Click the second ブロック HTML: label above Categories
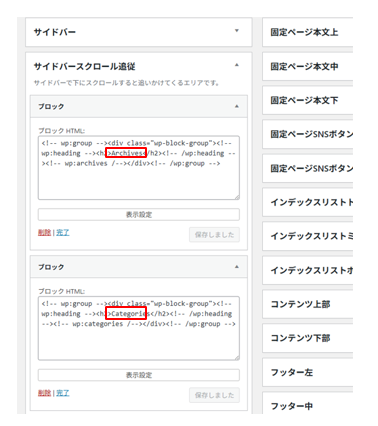Image resolution: width=378 pixels, height=426 pixels. click(62, 291)
